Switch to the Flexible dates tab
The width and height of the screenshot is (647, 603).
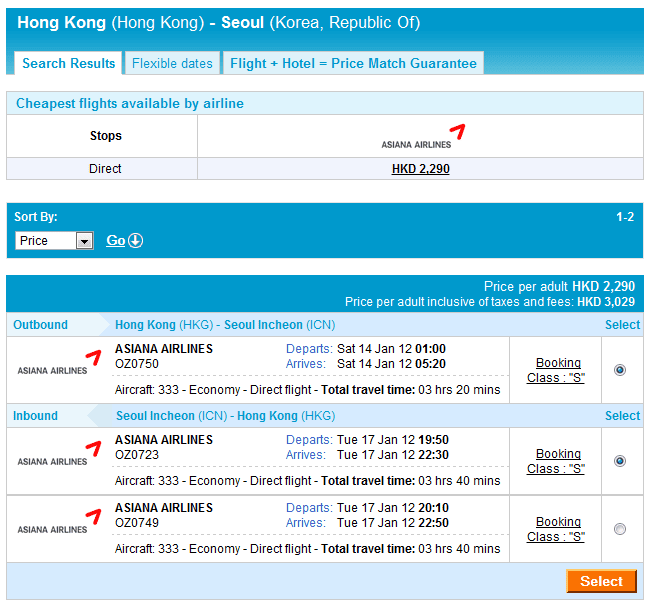click(172, 63)
